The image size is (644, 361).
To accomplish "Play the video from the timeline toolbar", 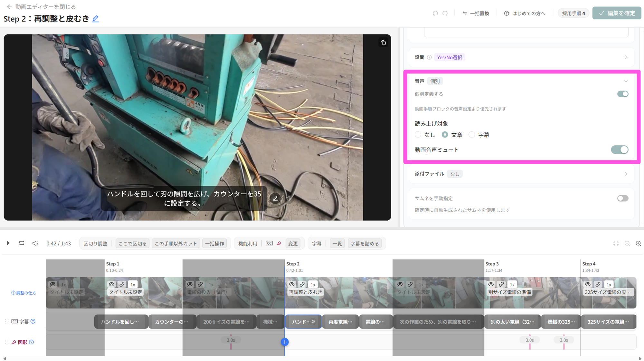I will point(8,243).
